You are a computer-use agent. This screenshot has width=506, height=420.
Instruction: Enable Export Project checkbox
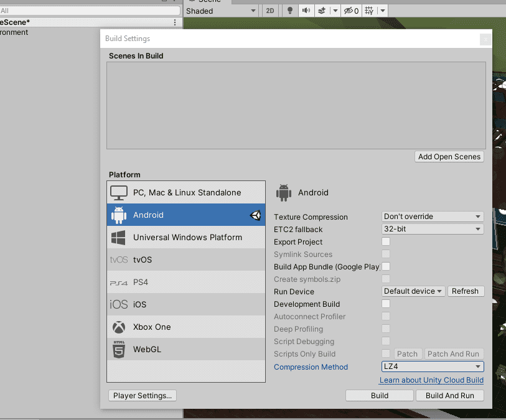(386, 241)
